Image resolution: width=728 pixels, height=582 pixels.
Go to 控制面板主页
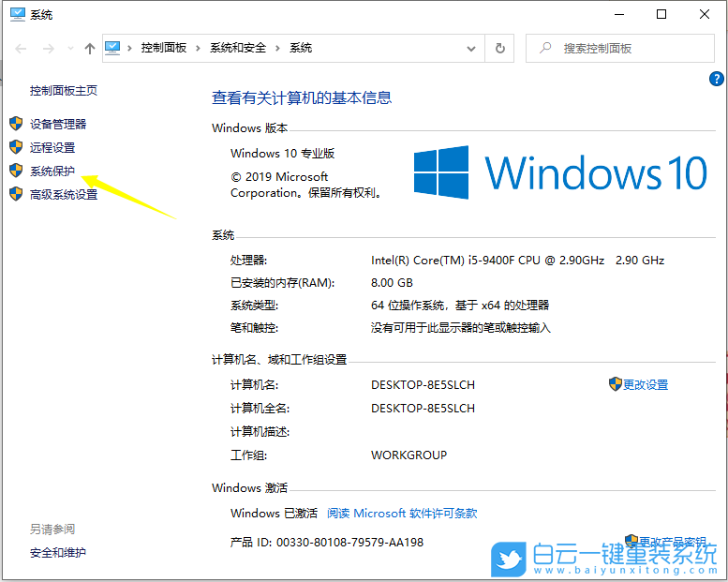pos(64,91)
